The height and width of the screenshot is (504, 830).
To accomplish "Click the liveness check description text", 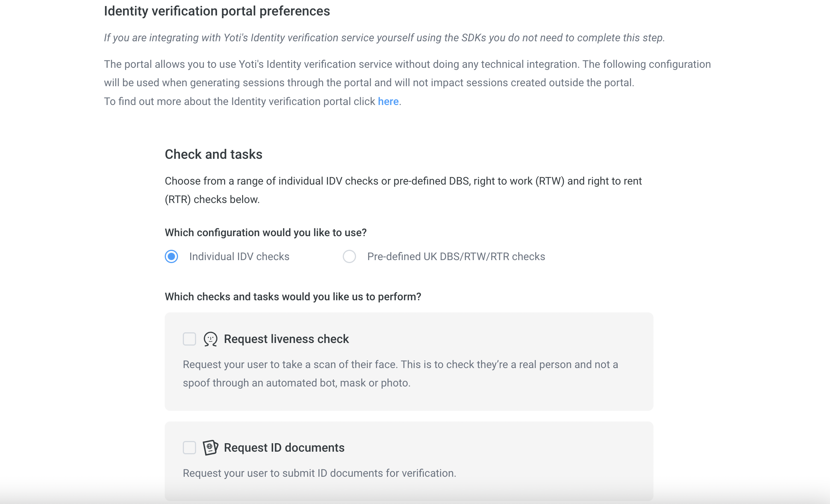I will (400, 374).
